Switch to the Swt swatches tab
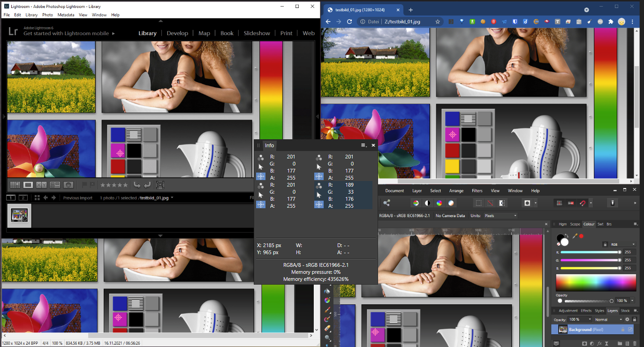 tap(600, 224)
